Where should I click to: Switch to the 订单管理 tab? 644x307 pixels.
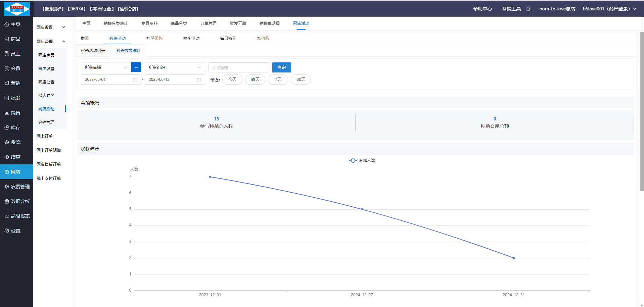(x=208, y=23)
